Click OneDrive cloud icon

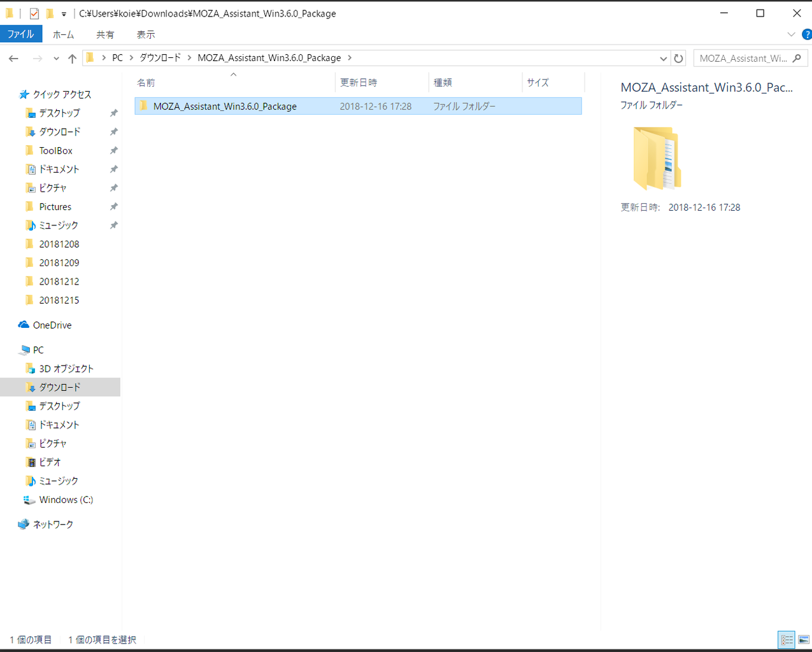[24, 325]
